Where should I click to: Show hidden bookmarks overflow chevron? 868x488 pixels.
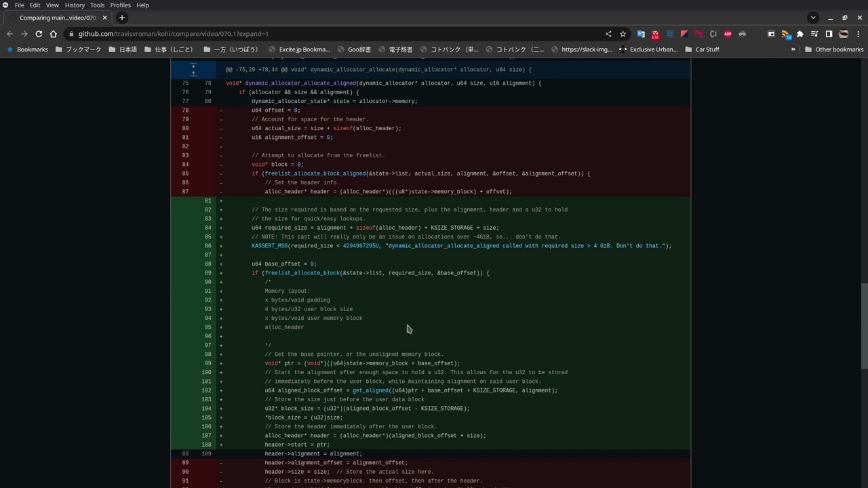point(793,49)
